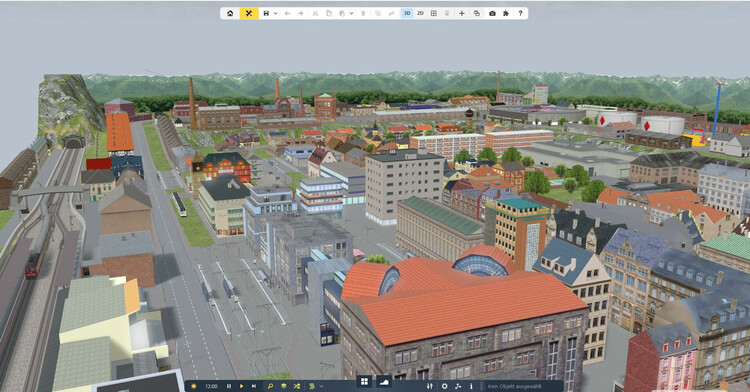Viewport: 750px width, 392px height.
Task: Click the 12:00 simulation time display
Action: (x=211, y=386)
